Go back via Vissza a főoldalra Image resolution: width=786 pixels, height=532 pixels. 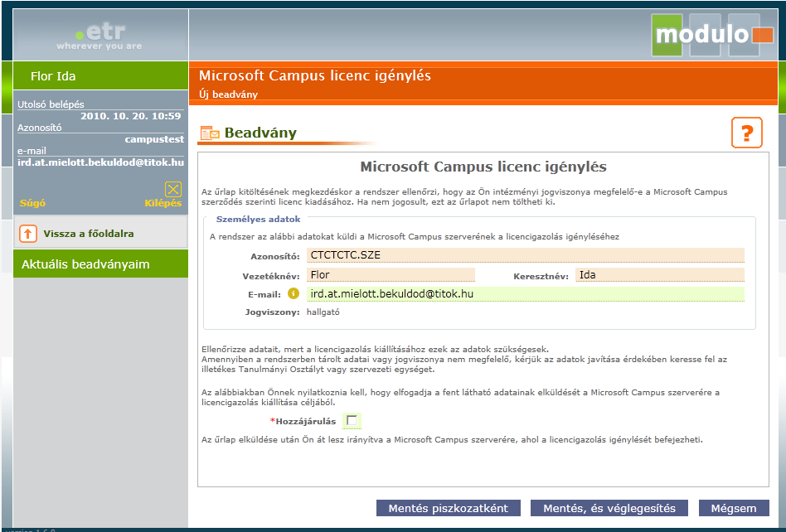pos(89,234)
